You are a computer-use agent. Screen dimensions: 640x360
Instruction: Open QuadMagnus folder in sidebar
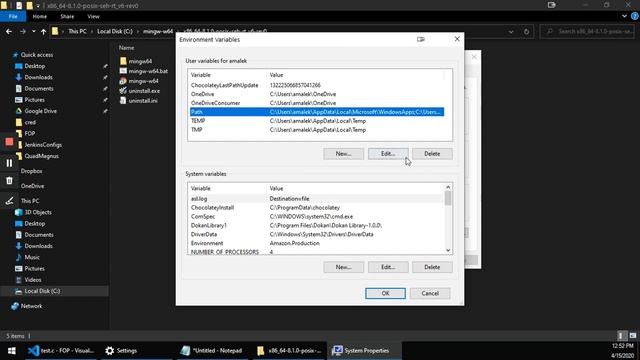(x=41, y=156)
